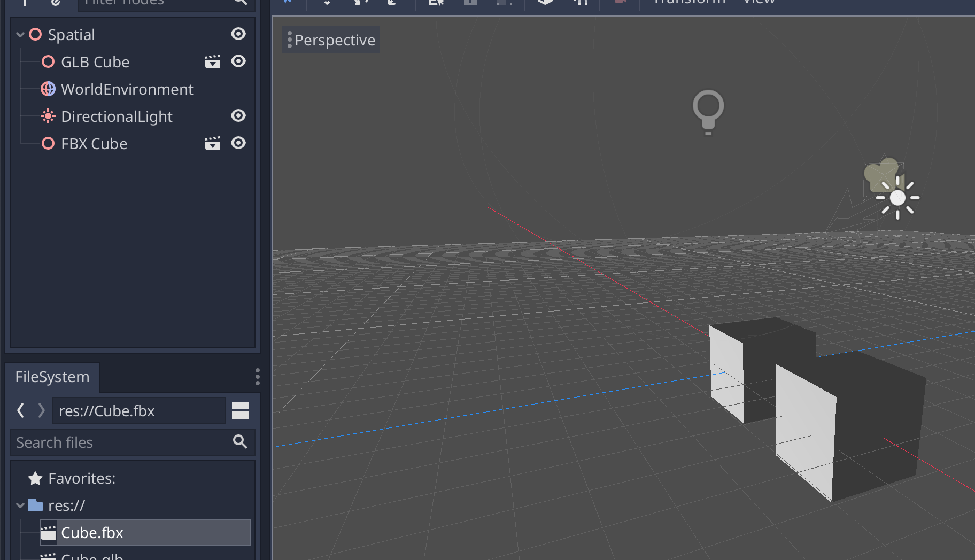Click the Add Child Node icon

click(24, 3)
